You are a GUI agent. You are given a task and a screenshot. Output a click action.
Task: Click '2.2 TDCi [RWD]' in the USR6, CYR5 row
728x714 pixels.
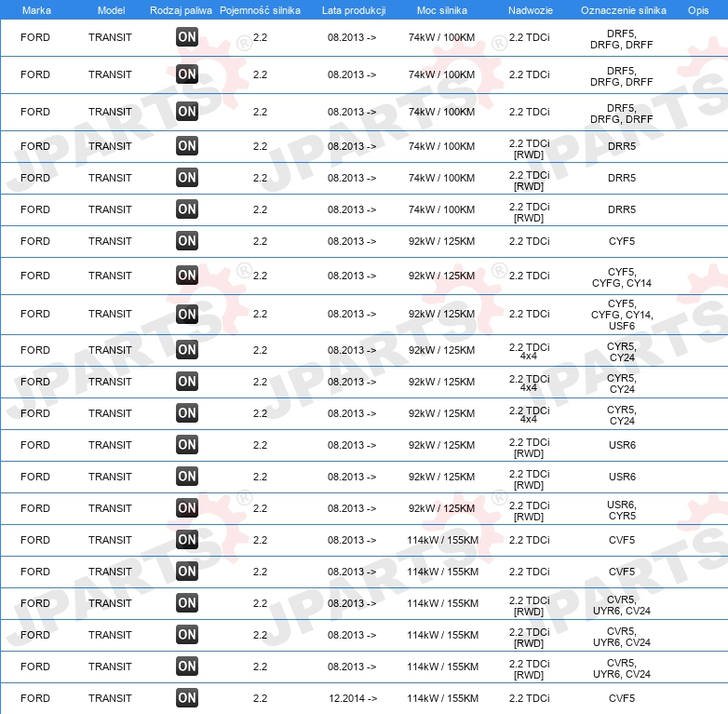tap(530, 511)
